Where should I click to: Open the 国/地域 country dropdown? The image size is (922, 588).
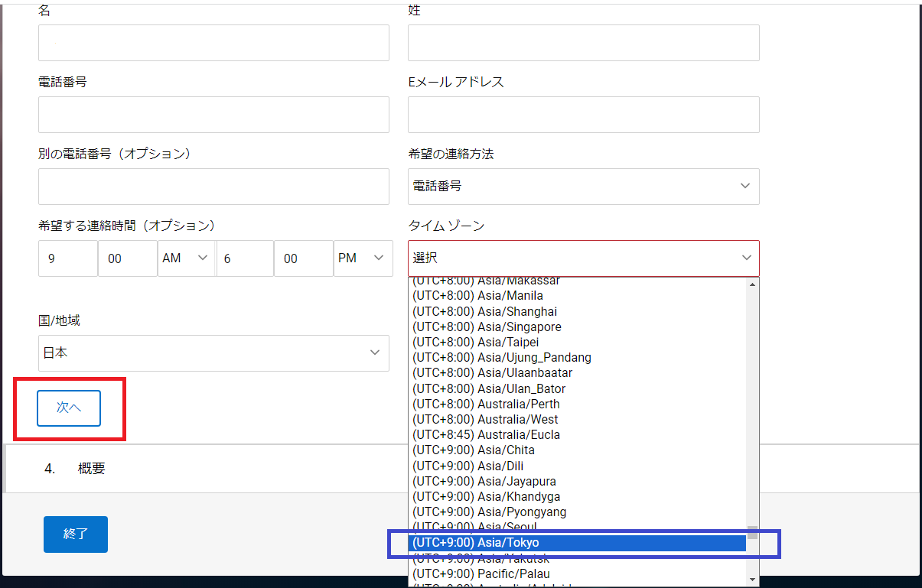pos(213,352)
